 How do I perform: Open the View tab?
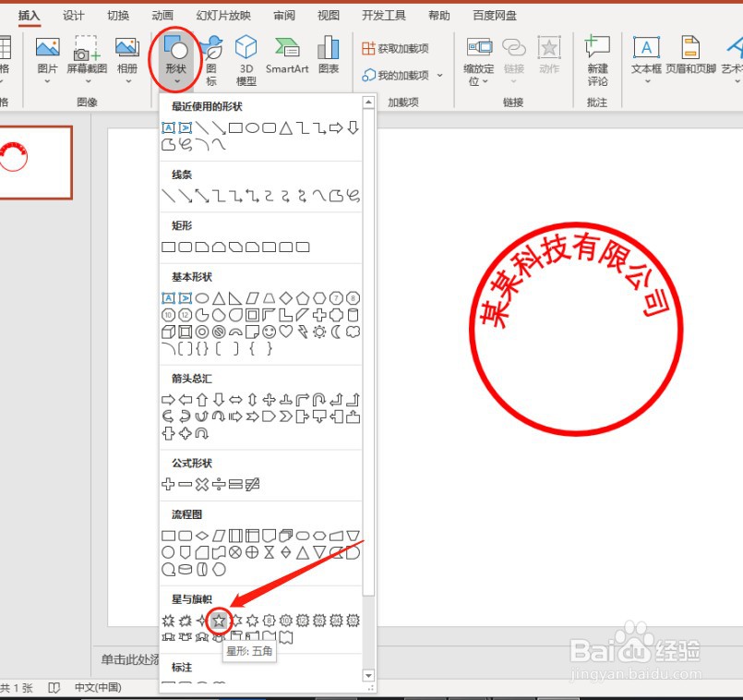coord(329,16)
